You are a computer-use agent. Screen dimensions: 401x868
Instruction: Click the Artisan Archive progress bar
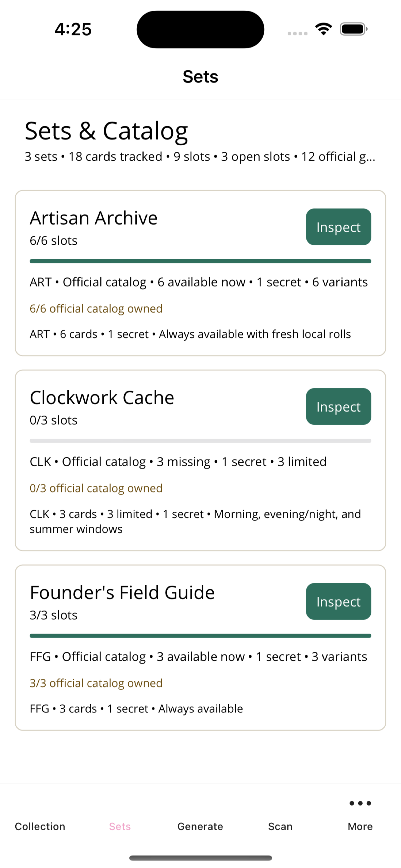(x=200, y=261)
